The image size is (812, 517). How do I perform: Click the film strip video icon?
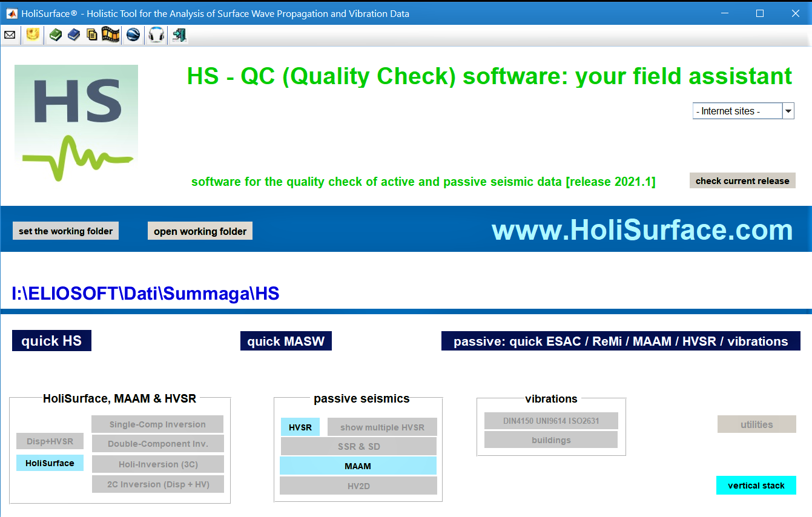click(111, 35)
